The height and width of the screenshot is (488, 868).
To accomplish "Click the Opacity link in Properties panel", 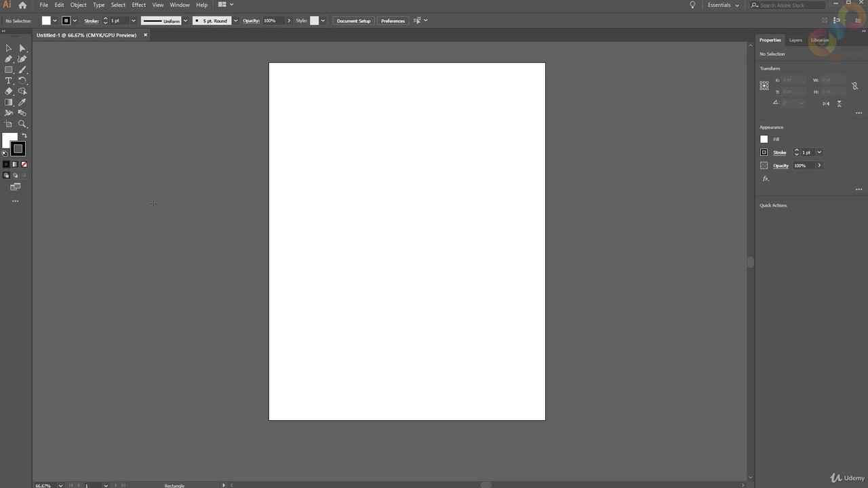I will pyautogui.click(x=781, y=165).
